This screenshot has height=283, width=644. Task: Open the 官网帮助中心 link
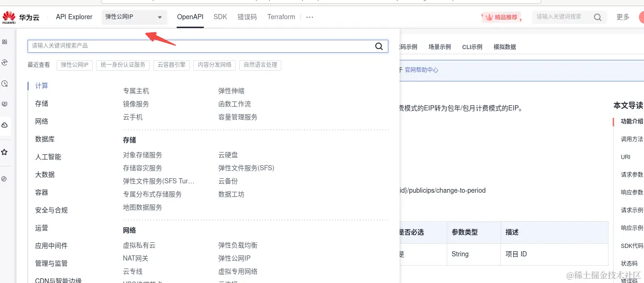(x=422, y=70)
